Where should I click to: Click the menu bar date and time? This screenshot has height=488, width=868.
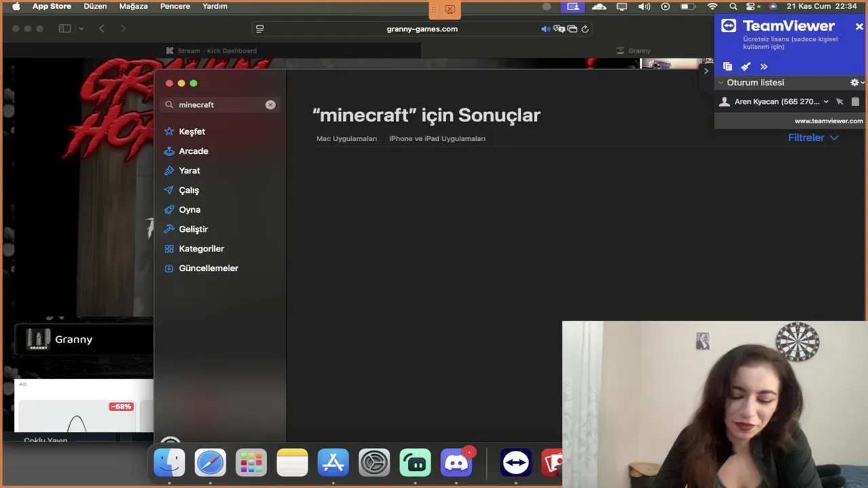tap(822, 6)
